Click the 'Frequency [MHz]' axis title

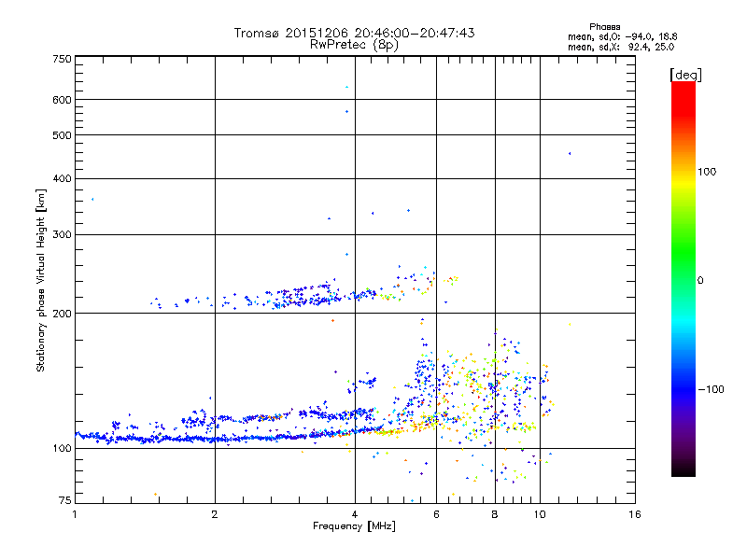[x=355, y=526]
